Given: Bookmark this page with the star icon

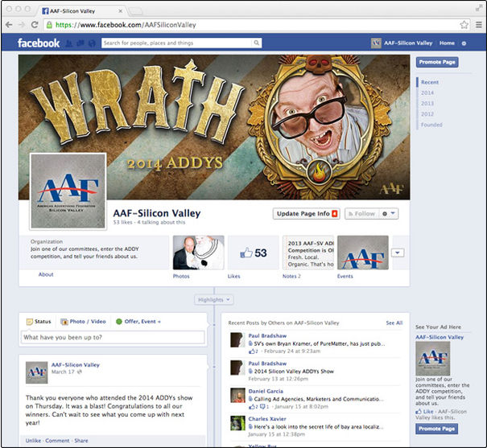Looking at the screenshot, I should tap(464, 25).
